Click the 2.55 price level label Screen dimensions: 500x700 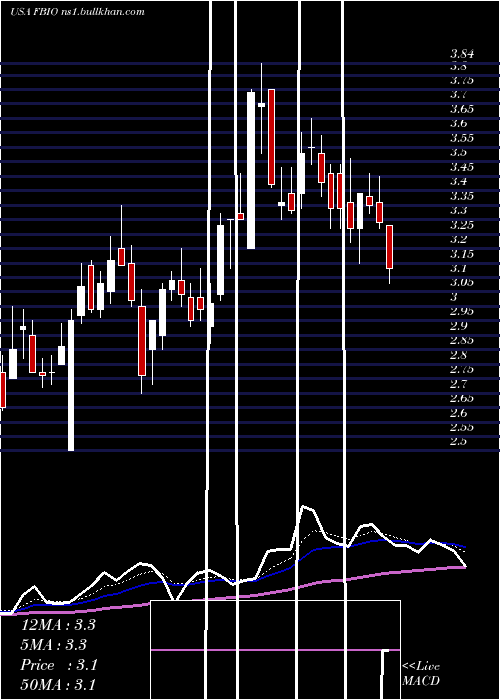pos(462,427)
